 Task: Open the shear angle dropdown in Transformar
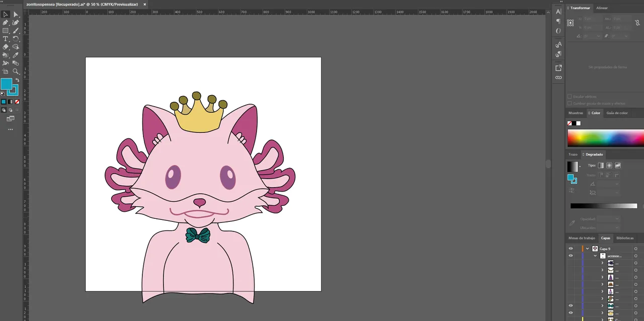(x=626, y=36)
